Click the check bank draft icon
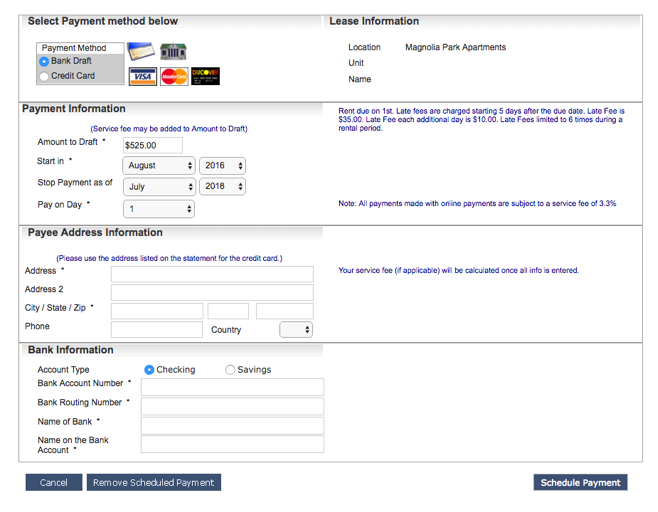This screenshot has height=512, width=658. (x=141, y=51)
